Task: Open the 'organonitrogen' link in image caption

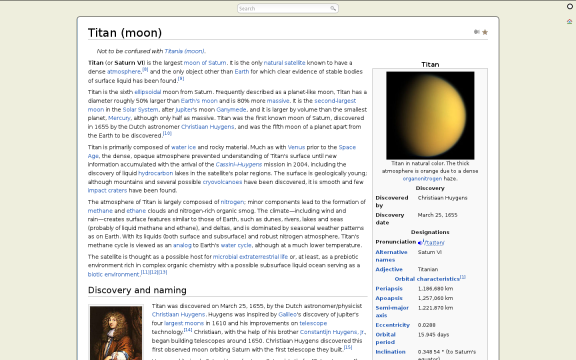Action: pyautogui.click(x=422, y=179)
